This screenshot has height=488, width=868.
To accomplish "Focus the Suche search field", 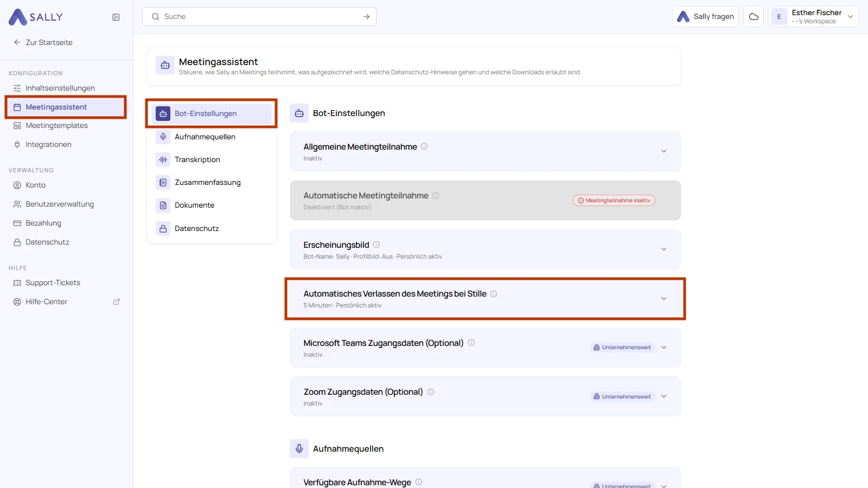I will 259,17.
